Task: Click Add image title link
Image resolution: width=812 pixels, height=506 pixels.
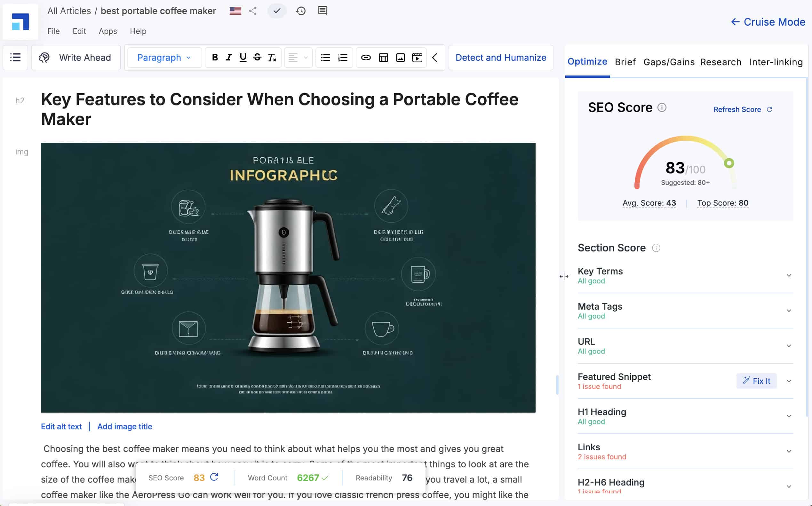Action: [124, 426]
